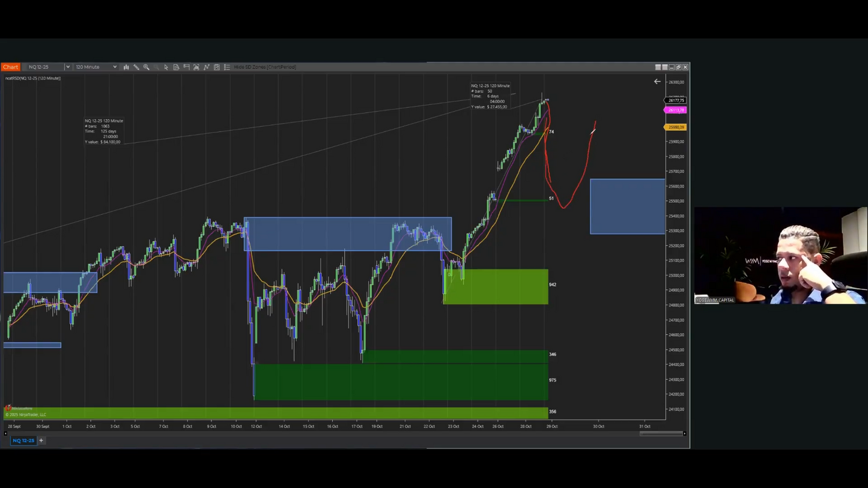Viewport: 868px width, 488px height.
Task: Open the bar type chart style icon
Action: [126, 67]
